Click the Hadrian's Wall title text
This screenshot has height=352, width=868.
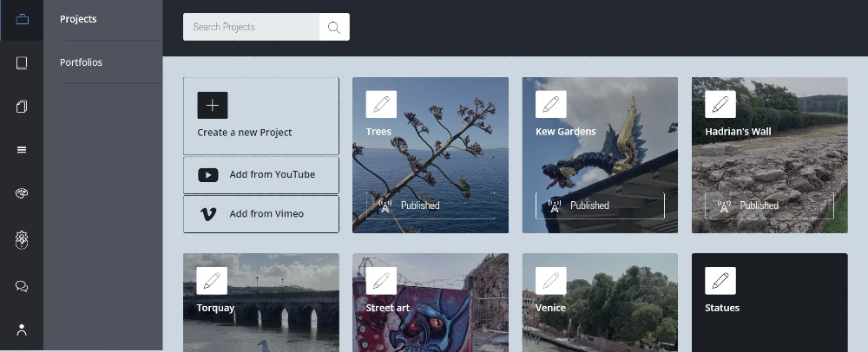click(x=738, y=132)
